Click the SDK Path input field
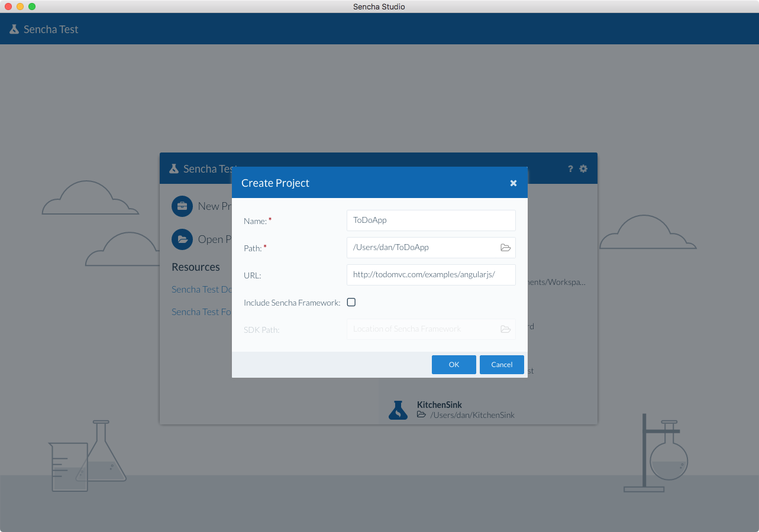Image resolution: width=759 pixels, height=532 pixels. (x=431, y=329)
